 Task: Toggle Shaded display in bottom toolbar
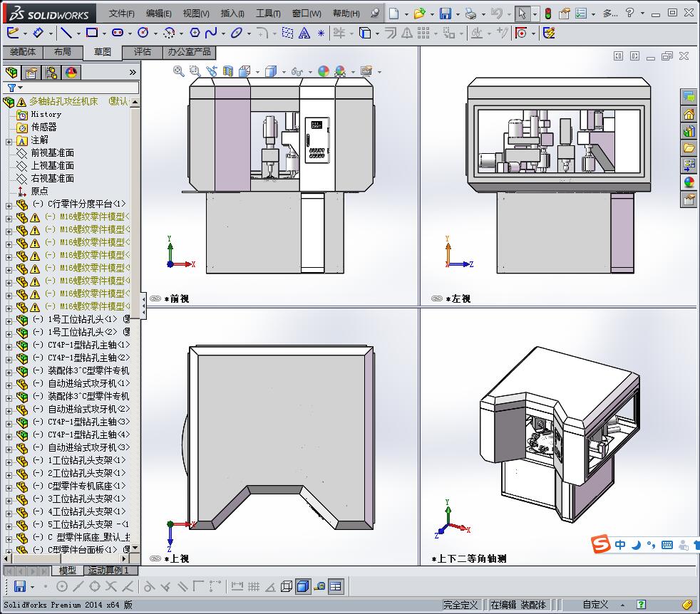[x=303, y=586]
